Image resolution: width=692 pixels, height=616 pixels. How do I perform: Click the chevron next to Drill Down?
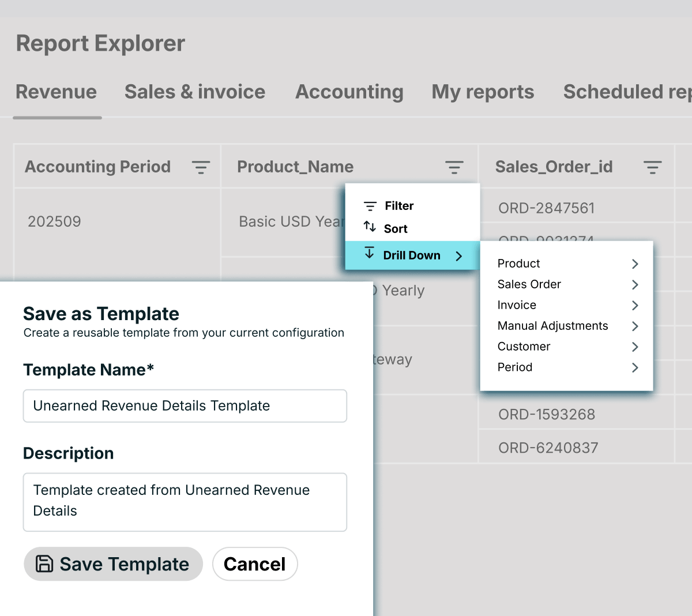click(459, 256)
